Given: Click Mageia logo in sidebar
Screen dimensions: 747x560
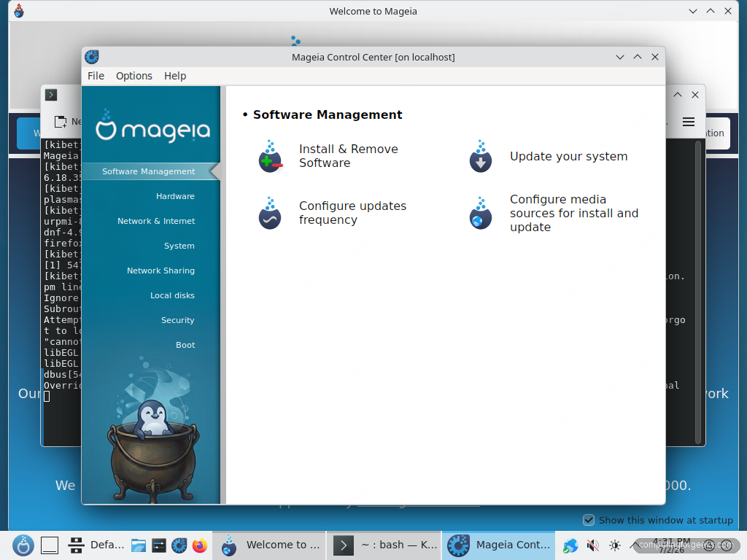Looking at the screenshot, I should 152,127.
